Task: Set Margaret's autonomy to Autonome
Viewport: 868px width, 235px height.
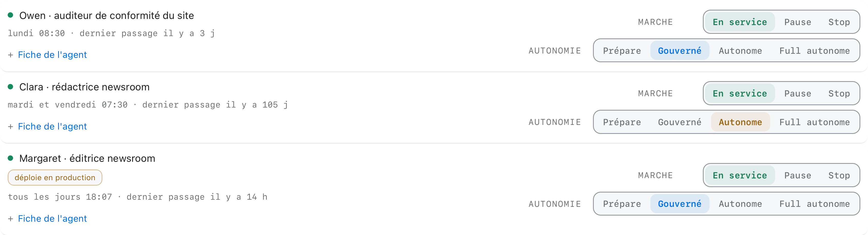Action: pyautogui.click(x=740, y=204)
